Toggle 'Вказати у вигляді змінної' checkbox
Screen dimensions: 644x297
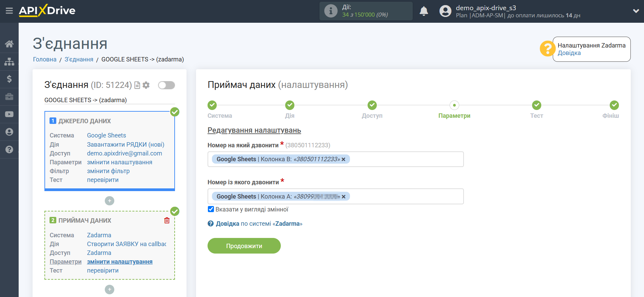tap(211, 209)
